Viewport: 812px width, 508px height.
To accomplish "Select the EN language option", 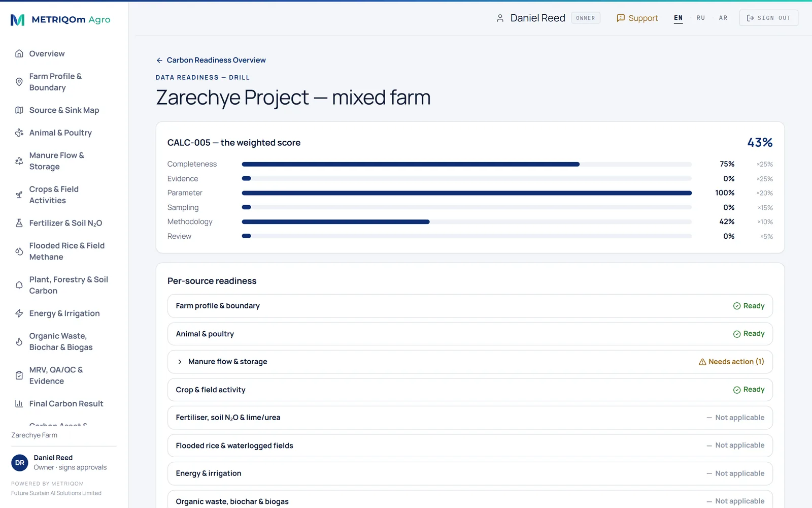I will coord(679,18).
